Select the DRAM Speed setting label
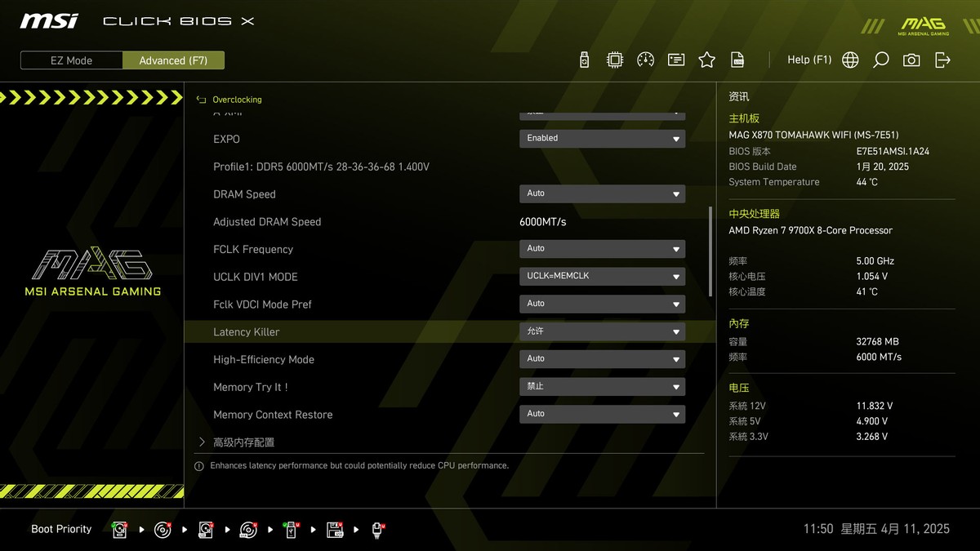This screenshot has height=551, width=980. pos(244,194)
